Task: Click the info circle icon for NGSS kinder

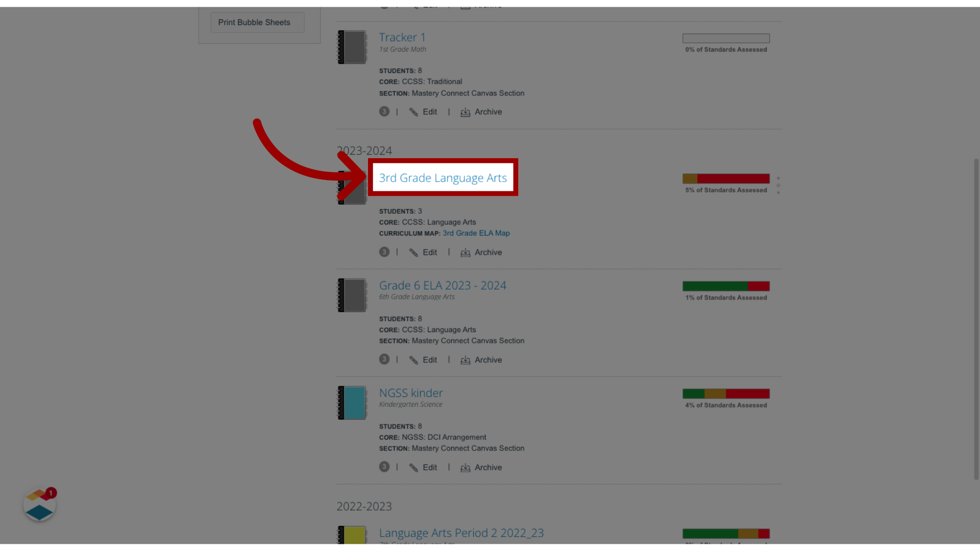Action: pyautogui.click(x=384, y=466)
